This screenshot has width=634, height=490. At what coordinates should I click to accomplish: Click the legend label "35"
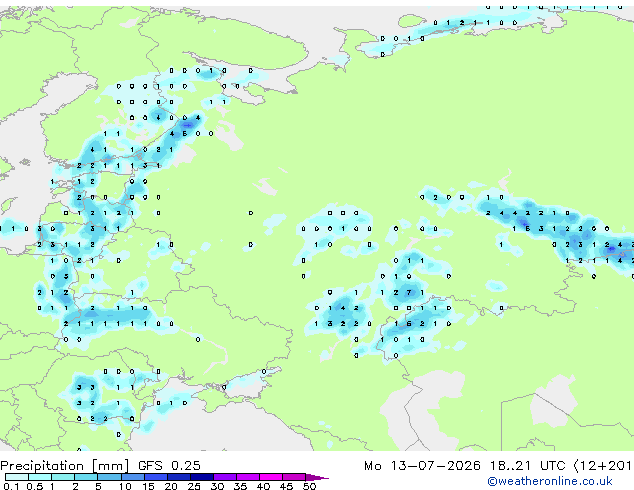pyautogui.click(x=240, y=486)
